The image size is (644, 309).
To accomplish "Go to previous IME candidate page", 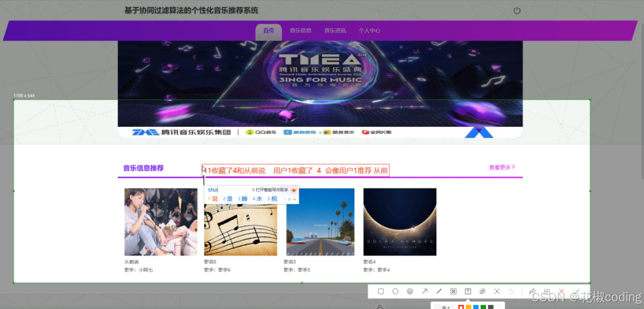I will [284, 199].
